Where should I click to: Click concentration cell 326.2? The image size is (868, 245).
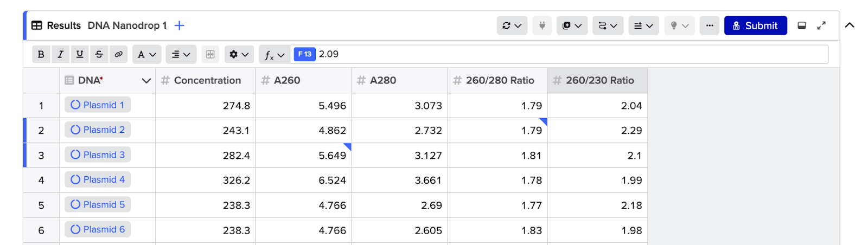(206, 180)
